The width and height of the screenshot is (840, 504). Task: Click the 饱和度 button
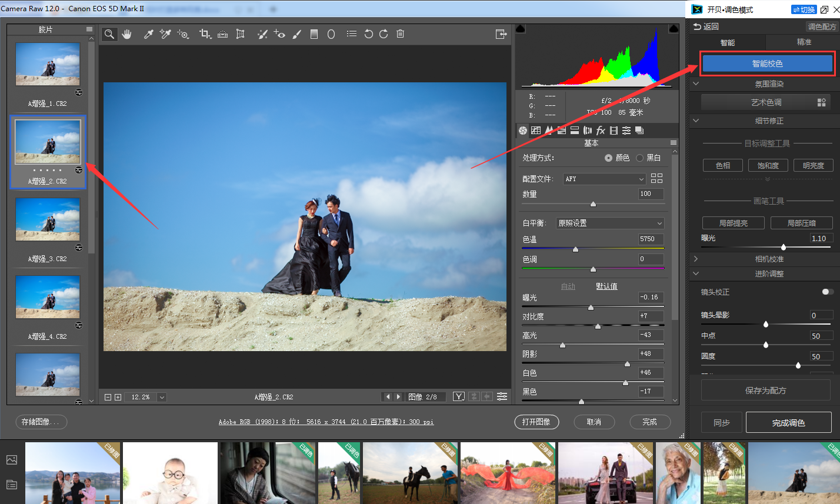click(x=768, y=166)
